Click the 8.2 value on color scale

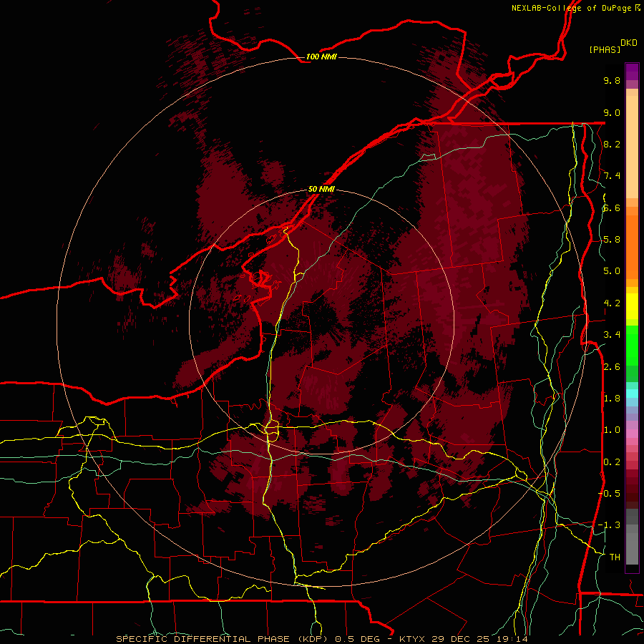point(612,144)
